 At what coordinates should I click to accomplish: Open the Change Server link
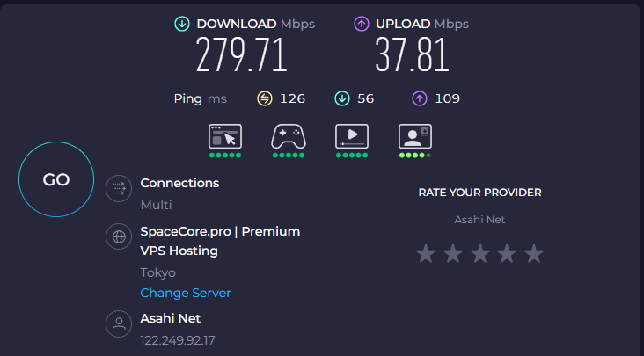pos(186,293)
